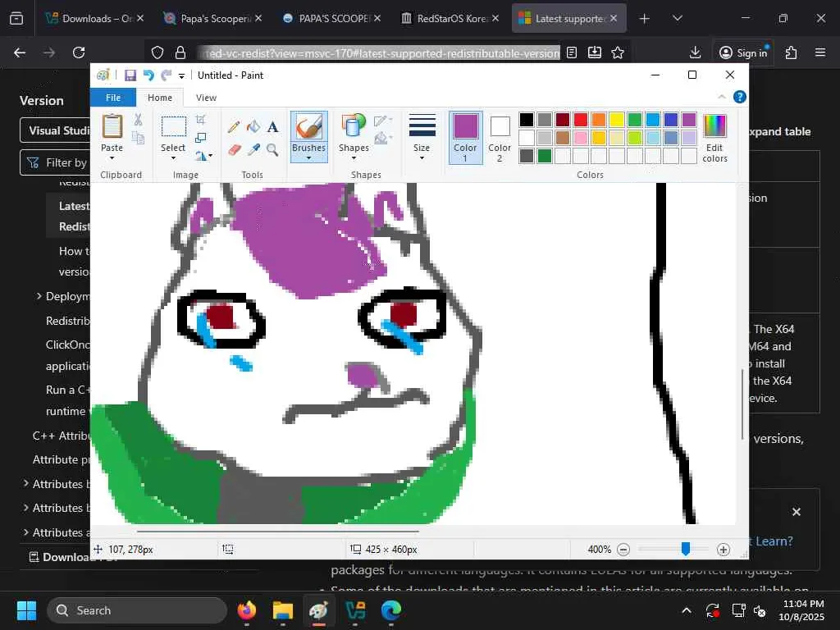Switch to the View ribbon tab
Screen dimensions: 840x630
(206, 98)
